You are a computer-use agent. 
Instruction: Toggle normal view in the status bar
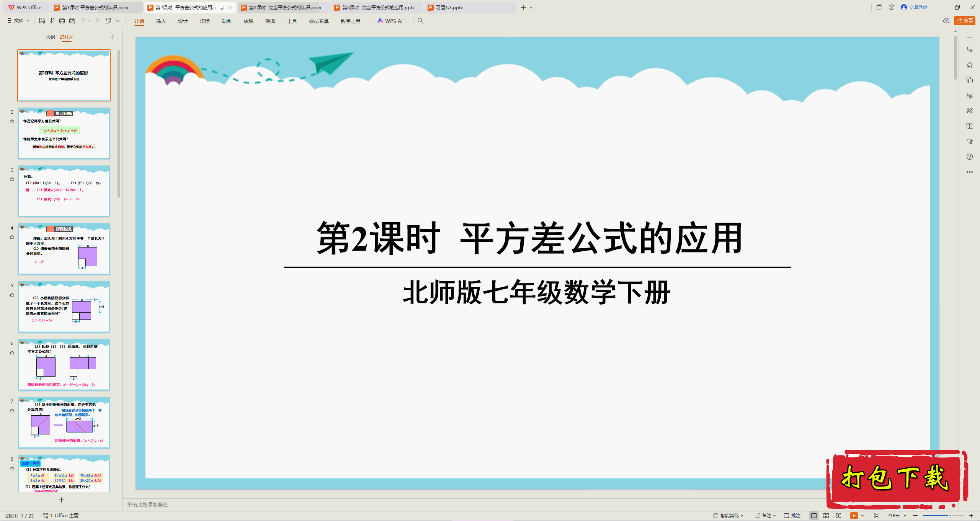[814, 516]
